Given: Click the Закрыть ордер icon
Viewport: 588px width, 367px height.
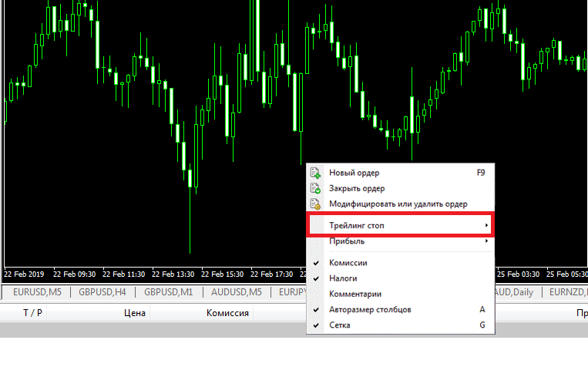Looking at the screenshot, I should [314, 188].
